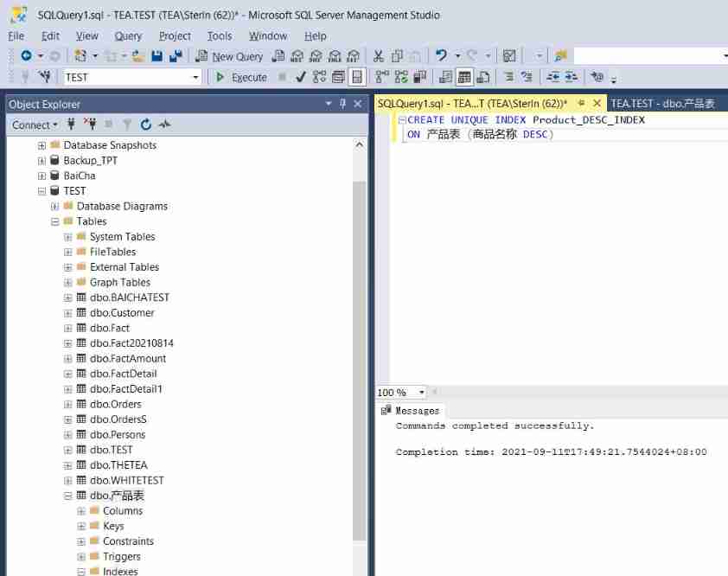The image size is (728, 576).
Task: Pin the Object Explorer panel
Action: tap(342, 104)
